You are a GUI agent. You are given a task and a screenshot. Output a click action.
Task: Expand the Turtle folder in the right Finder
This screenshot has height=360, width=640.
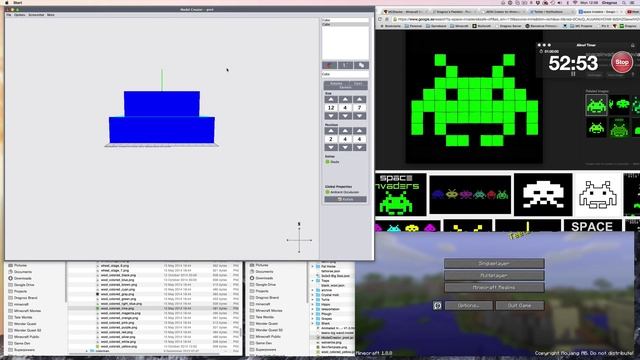pos(313,300)
